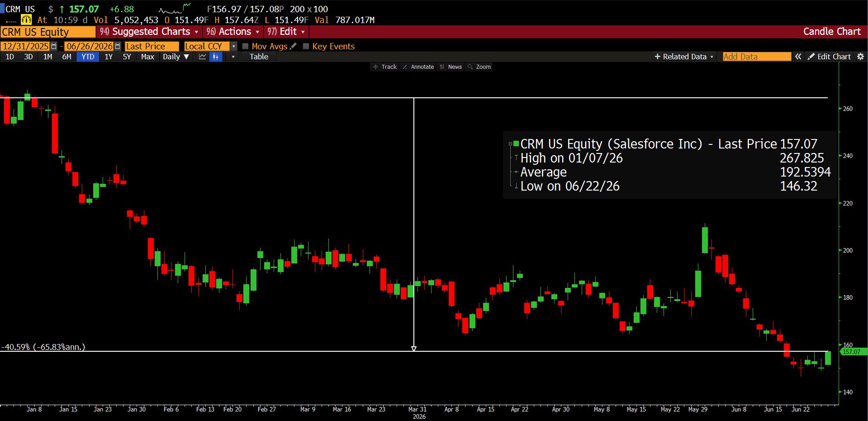
Task: Expand the Local CCY currency dropdown
Action: pyautogui.click(x=233, y=46)
